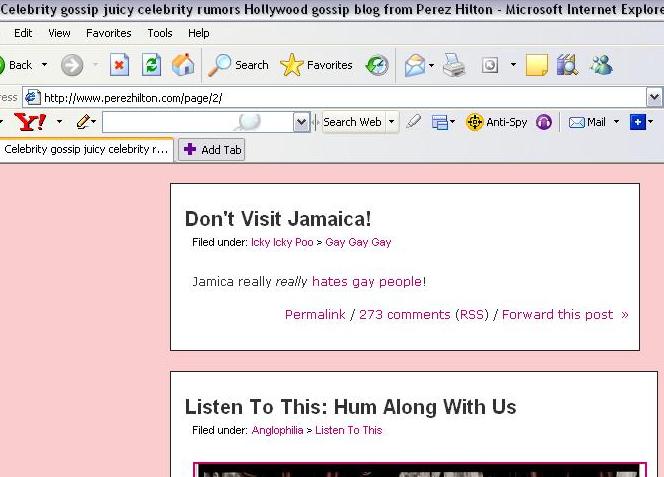Open the Research books icon
Screen dimensions: 664x477
tap(567, 65)
